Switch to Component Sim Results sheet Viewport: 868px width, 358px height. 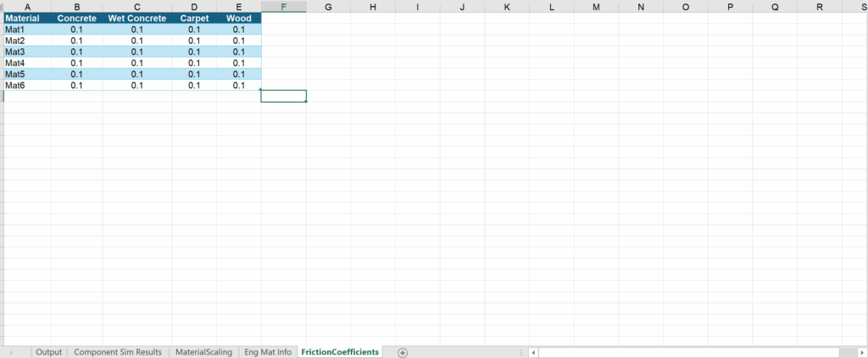click(x=118, y=352)
